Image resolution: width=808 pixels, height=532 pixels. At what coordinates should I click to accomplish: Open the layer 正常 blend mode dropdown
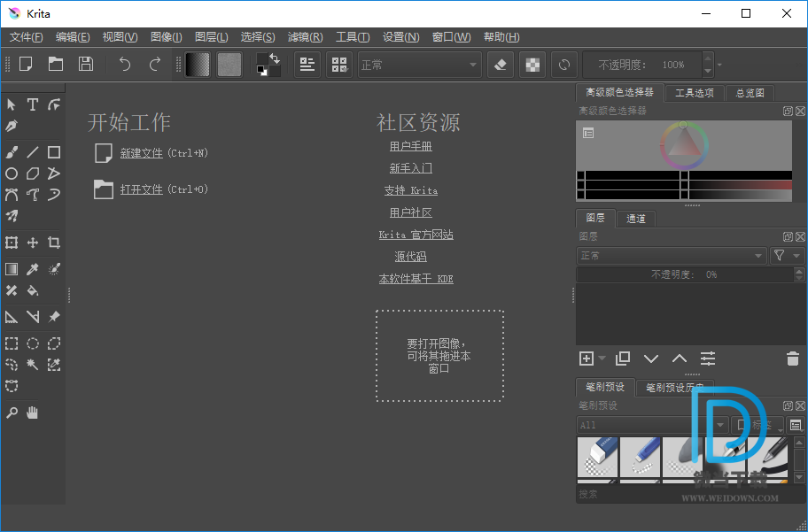[672, 256]
